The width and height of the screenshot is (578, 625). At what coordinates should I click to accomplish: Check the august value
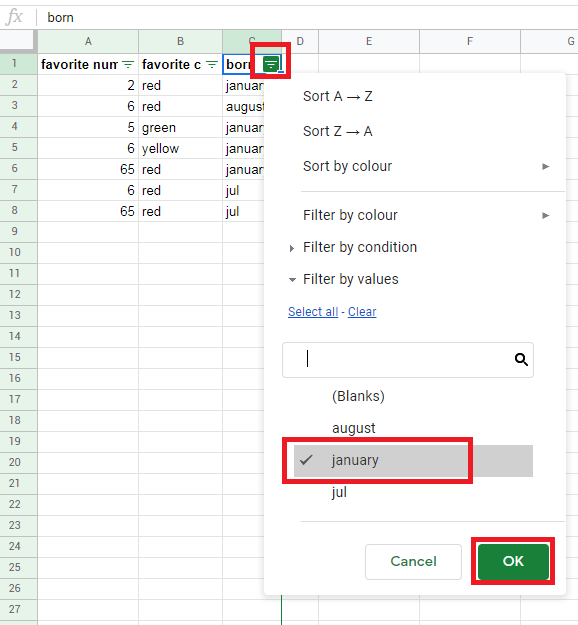[413, 428]
